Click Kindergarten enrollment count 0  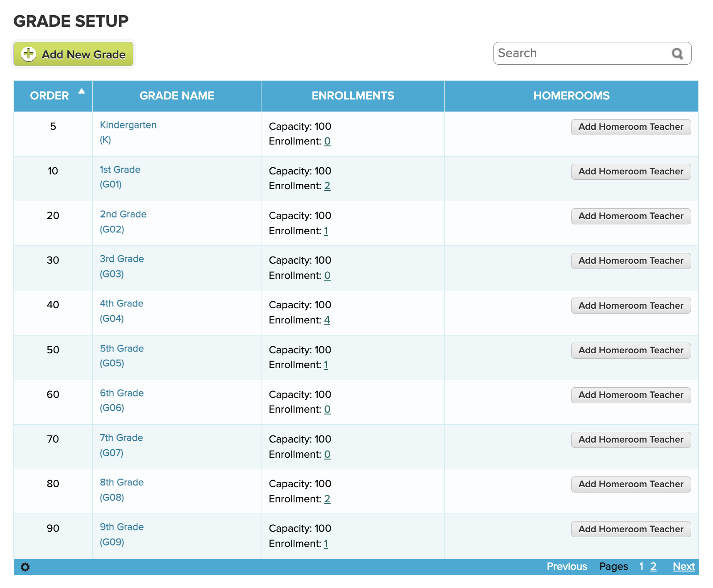[x=327, y=141]
